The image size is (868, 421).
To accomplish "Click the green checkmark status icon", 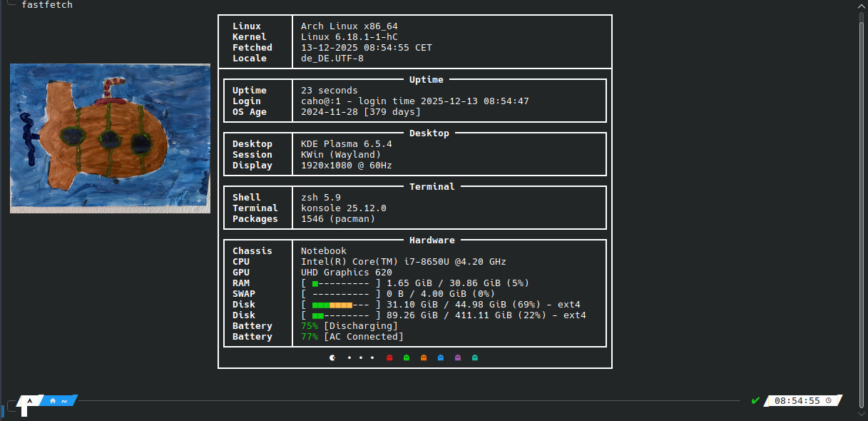I will click(755, 400).
